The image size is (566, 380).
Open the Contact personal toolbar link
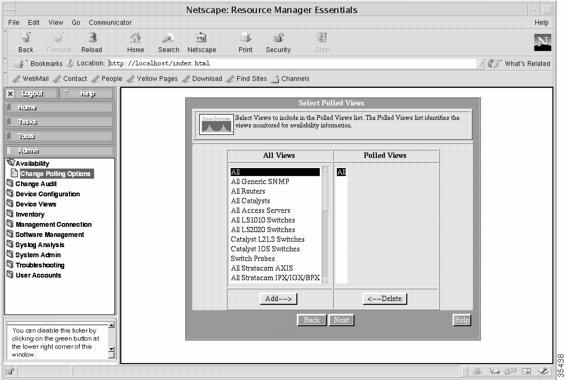click(70, 79)
